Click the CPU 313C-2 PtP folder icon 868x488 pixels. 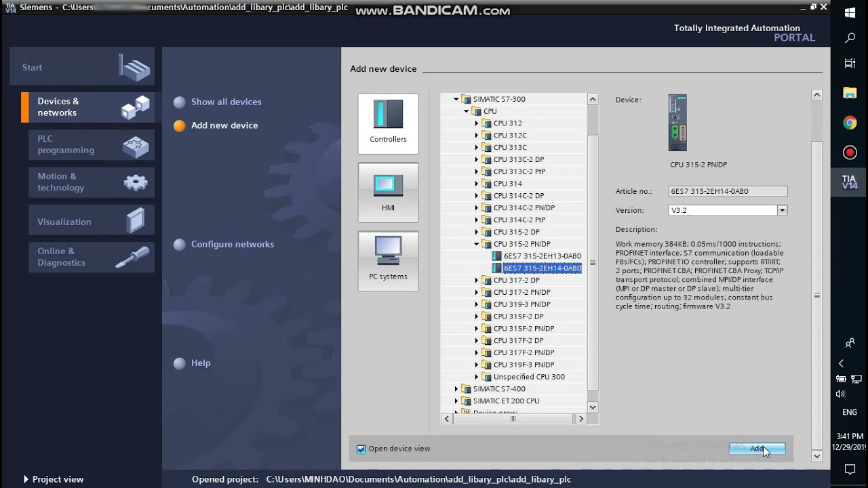(x=486, y=171)
